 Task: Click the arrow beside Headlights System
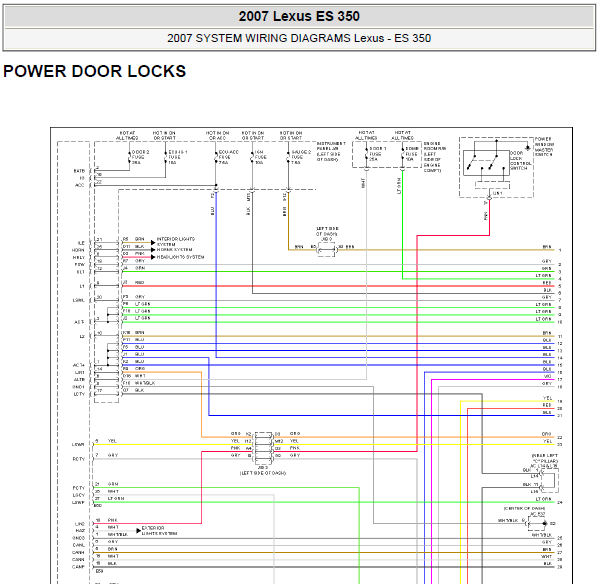click(153, 257)
